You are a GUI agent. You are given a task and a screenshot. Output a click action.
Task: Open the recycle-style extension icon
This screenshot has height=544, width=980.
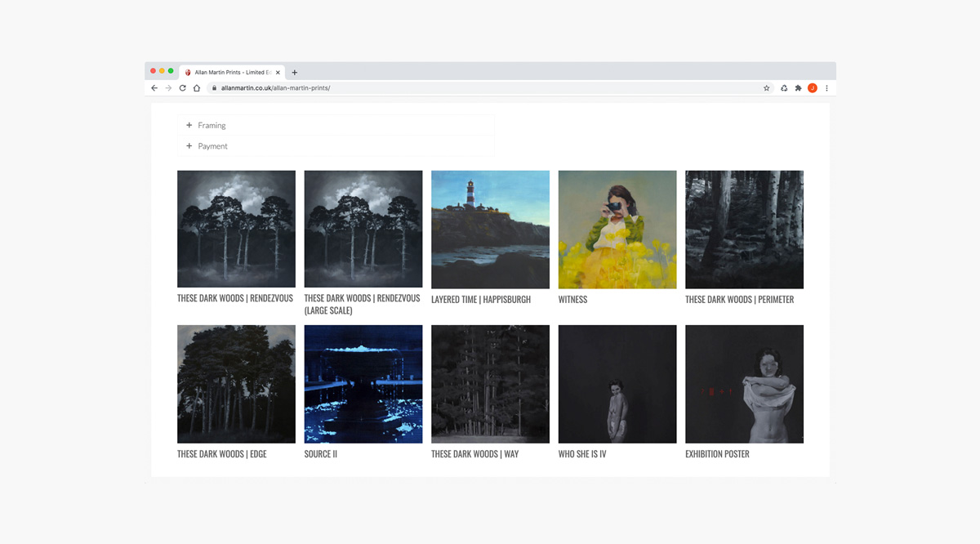(x=784, y=88)
